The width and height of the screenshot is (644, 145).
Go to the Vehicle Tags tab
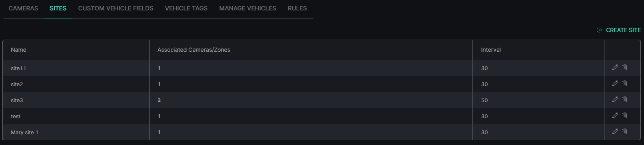[186, 8]
